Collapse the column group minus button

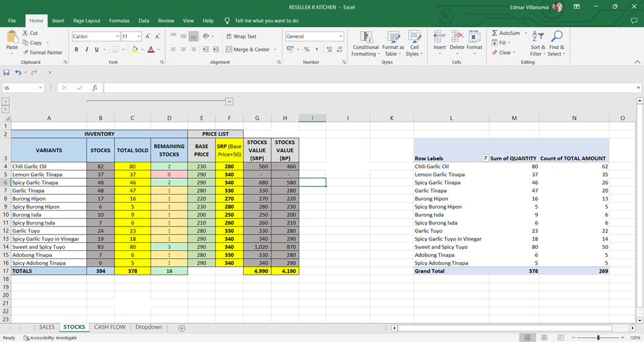(229, 102)
